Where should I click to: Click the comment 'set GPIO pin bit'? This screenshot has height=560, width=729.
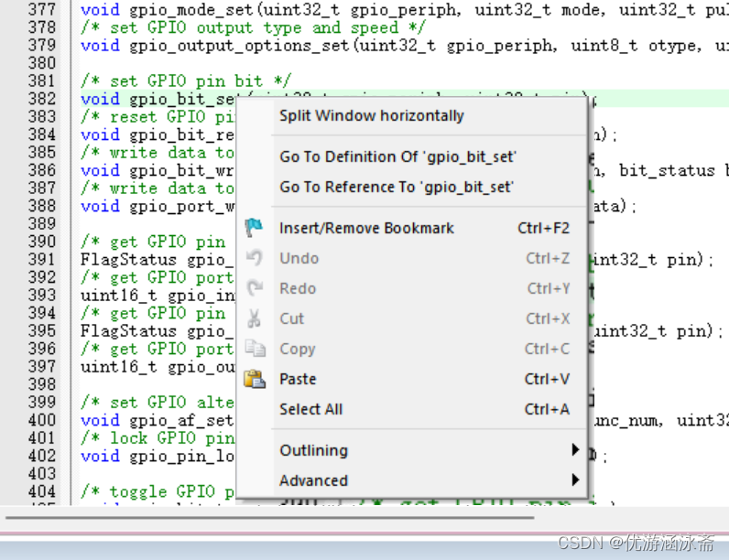186,81
